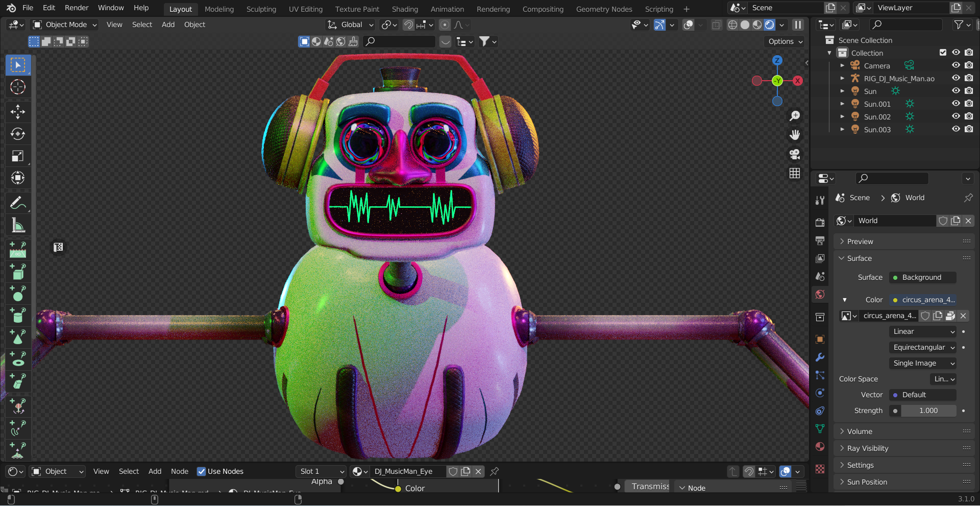Open the Render menu
This screenshot has width=980, height=506.
click(77, 8)
